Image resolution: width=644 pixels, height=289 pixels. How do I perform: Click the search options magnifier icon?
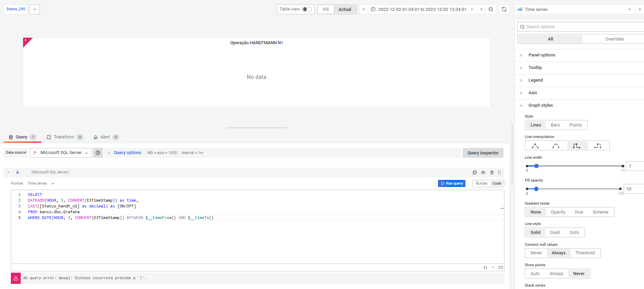tap(522, 27)
